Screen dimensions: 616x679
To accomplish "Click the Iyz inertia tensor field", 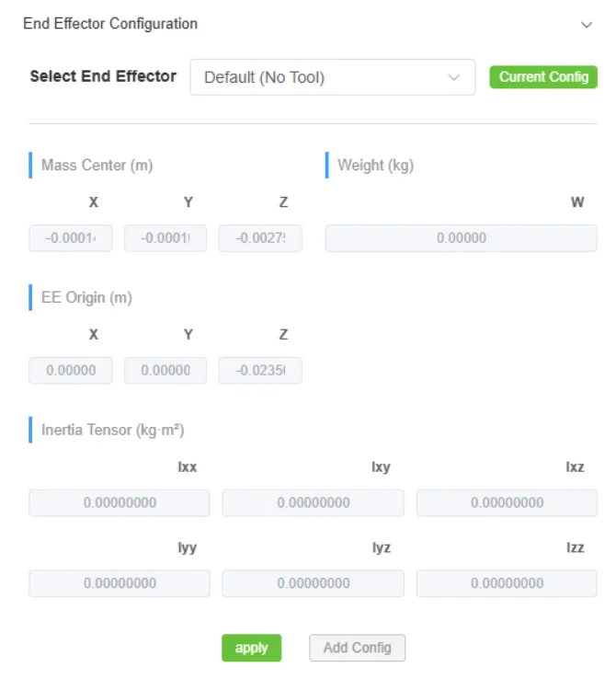I will point(313,583).
